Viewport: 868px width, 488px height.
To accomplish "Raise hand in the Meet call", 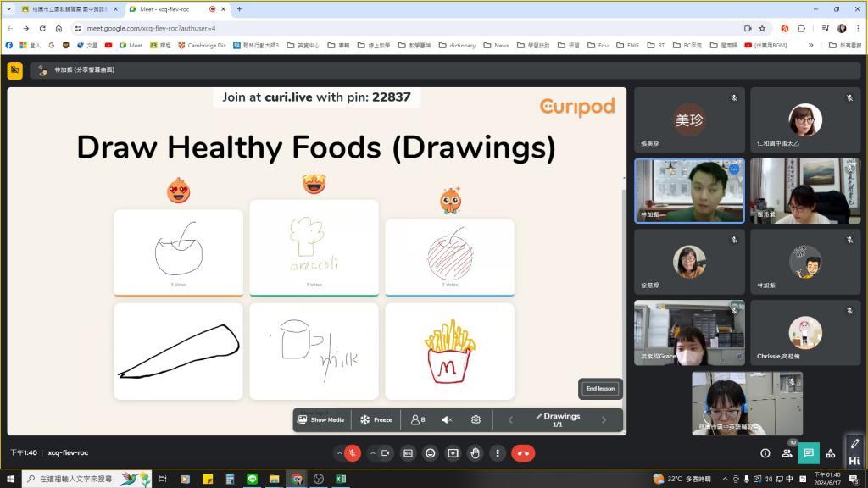I will point(476,453).
